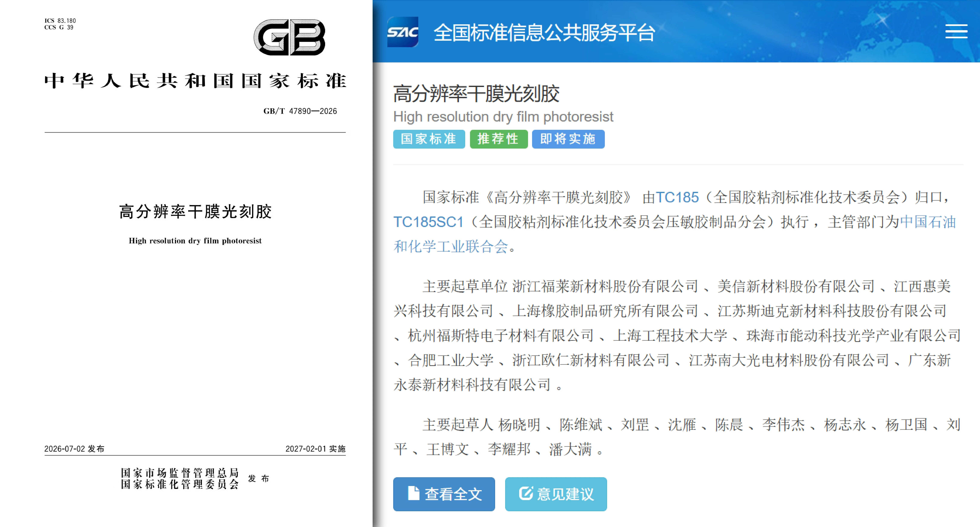
Task: Submit feedback via 意见建议 button
Action: (x=556, y=494)
